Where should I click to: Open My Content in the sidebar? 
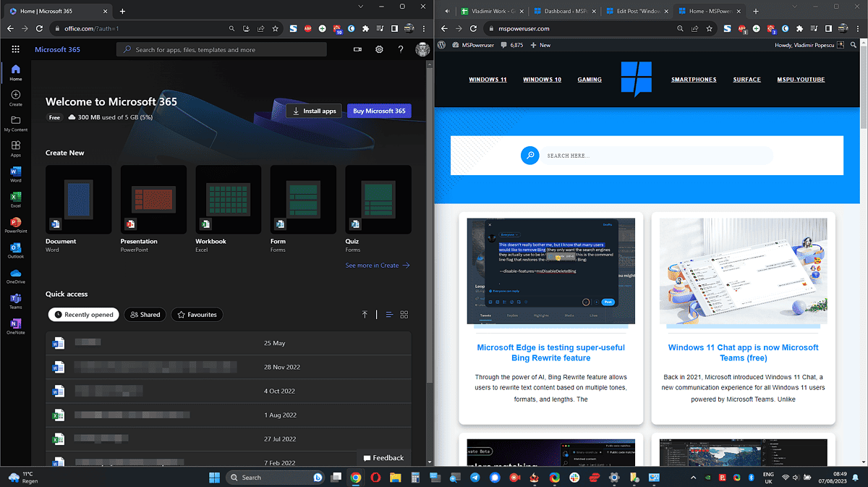point(16,124)
